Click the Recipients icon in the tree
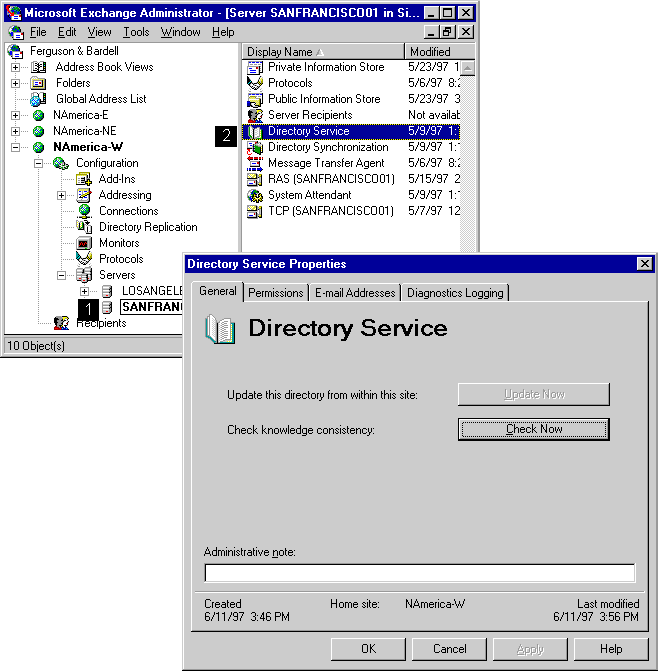 61,323
